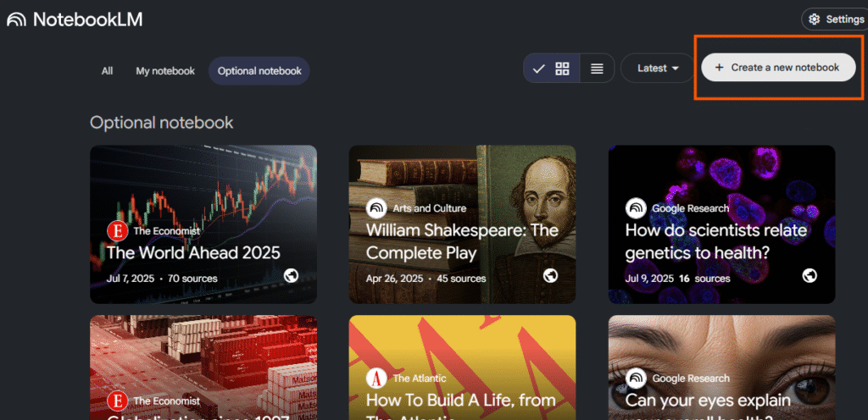Screen dimensions: 868x420
Task: Select the Optional notebook tab
Action: 259,71
